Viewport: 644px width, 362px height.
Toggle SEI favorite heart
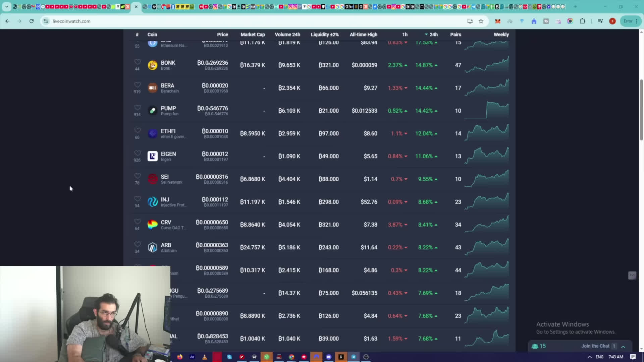pyautogui.click(x=137, y=176)
